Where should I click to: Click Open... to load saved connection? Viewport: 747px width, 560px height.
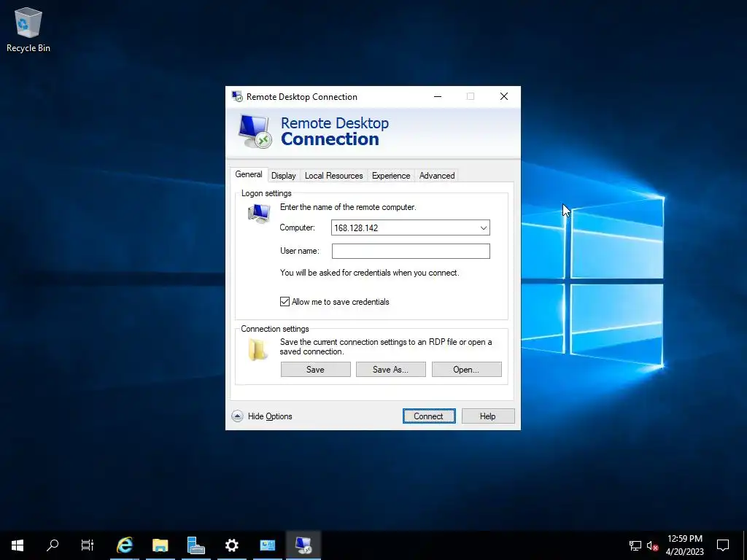tap(466, 370)
